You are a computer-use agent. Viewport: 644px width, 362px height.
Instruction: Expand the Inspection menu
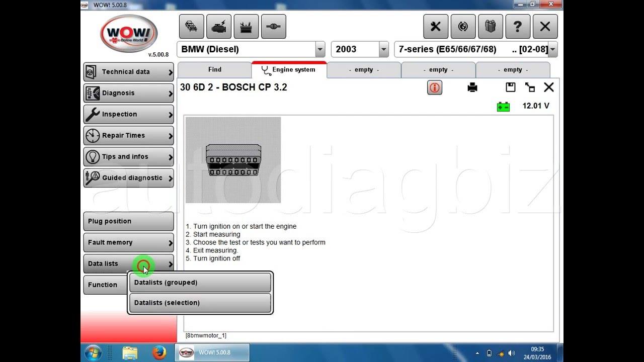coord(129,114)
